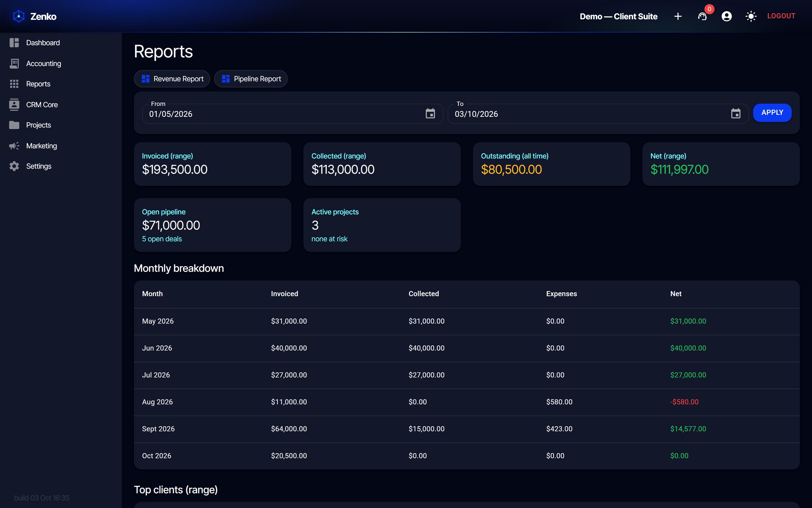Click Demo — Client Suite title
This screenshot has height=508, width=812.
coord(618,16)
